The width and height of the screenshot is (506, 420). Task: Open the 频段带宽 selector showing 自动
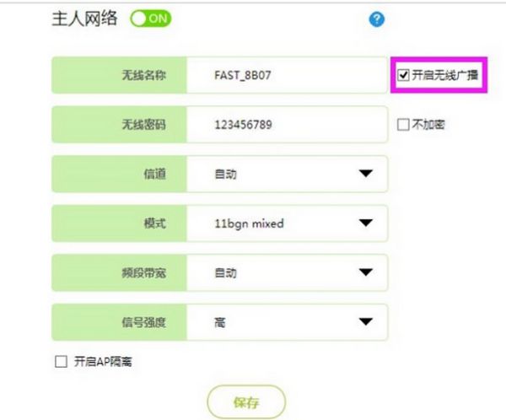pos(287,272)
